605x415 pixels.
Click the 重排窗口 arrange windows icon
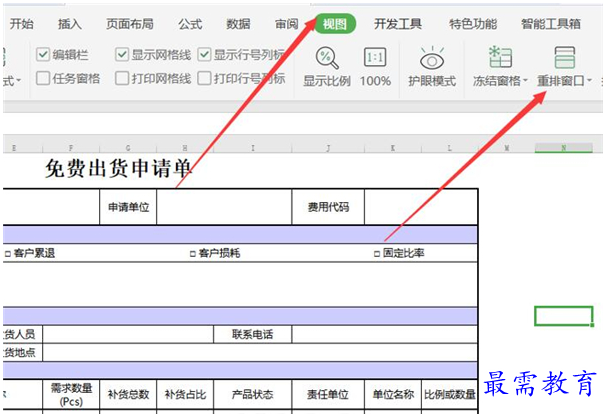click(x=564, y=57)
